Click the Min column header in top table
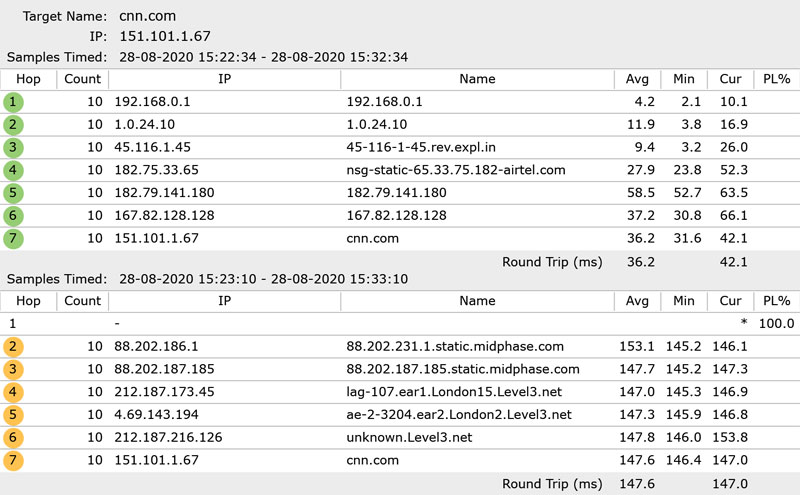 (x=684, y=79)
